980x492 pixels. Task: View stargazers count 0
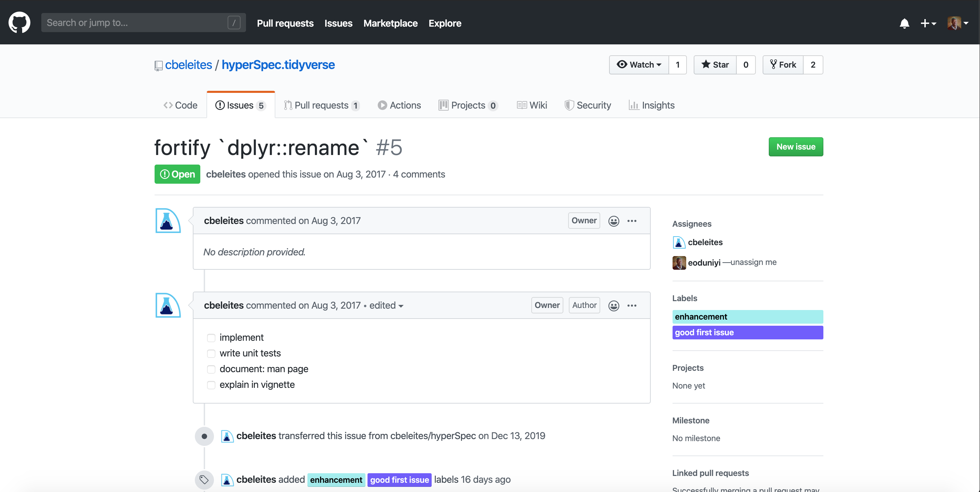pyautogui.click(x=746, y=65)
